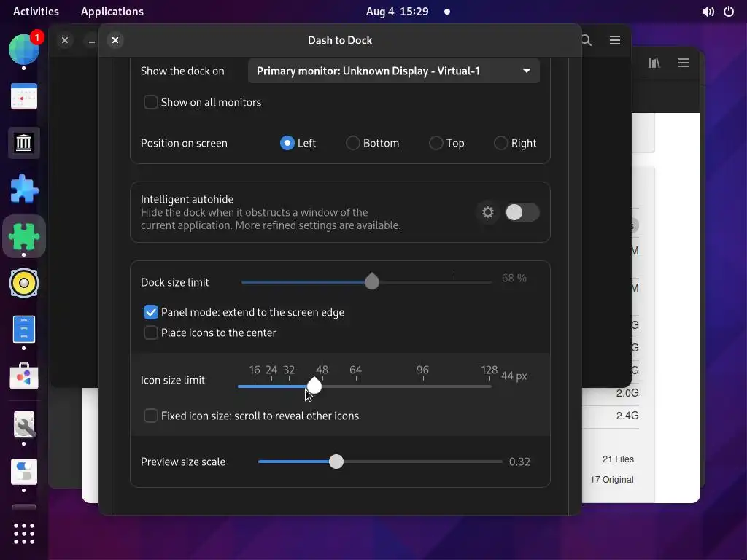
Task: Launch the yellow speaker music app
Action: point(24,283)
